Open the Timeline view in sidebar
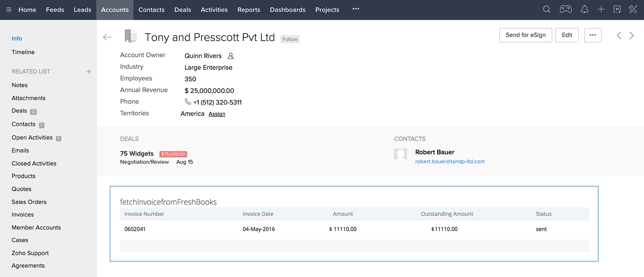644x277 pixels. click(x=23, y=52)
